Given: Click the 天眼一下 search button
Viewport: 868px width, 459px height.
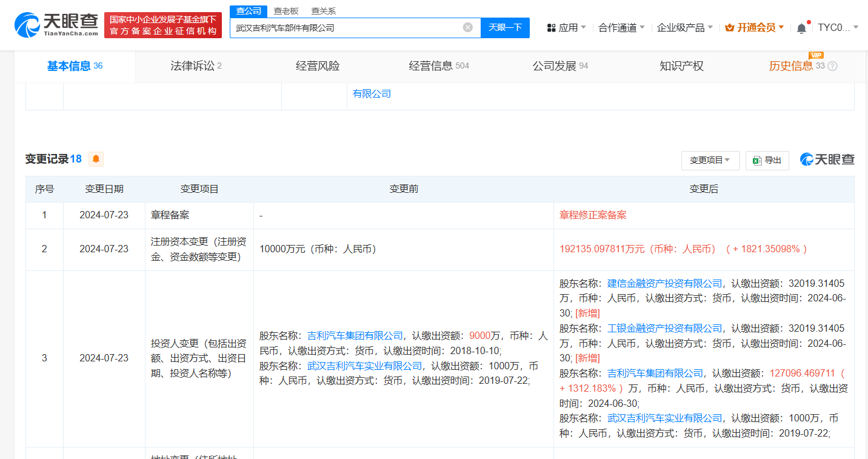Looking at the screenshot, I should (505, 27).
